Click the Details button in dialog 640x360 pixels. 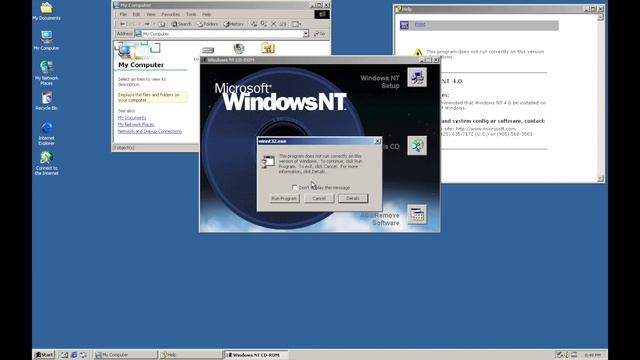[353, 198]
